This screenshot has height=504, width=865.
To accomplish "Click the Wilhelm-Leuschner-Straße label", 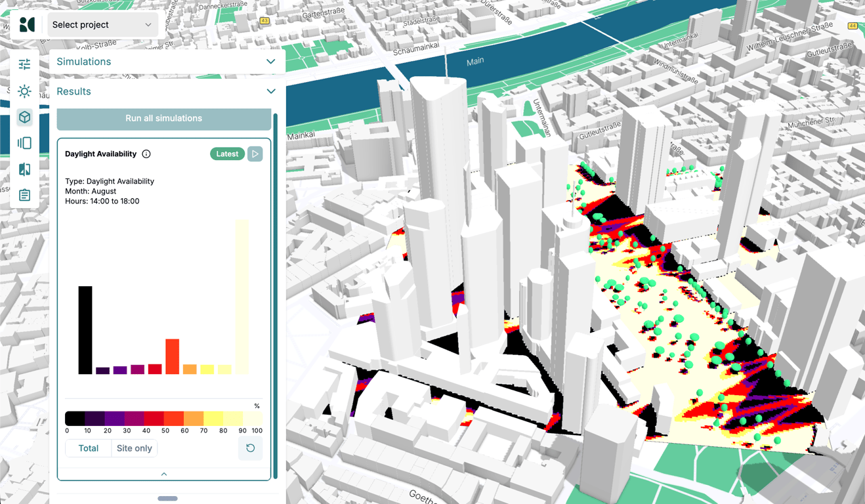I will (x=789, y=37).
